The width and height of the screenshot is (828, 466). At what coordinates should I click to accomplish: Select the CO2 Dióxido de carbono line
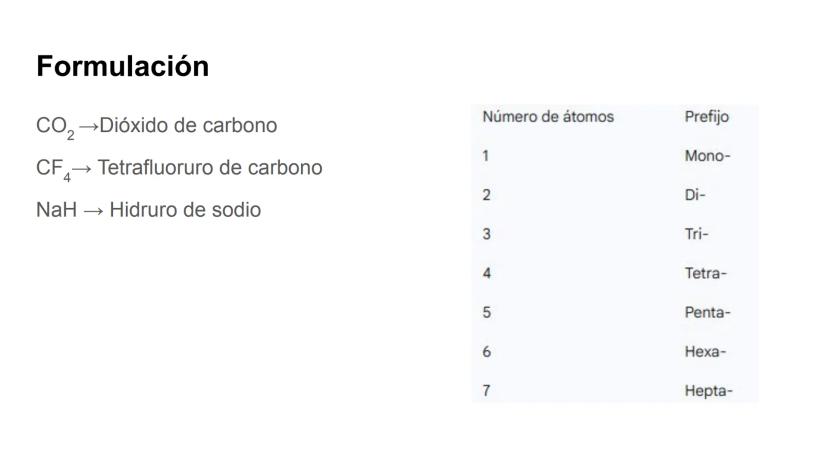tap(156, 127)
